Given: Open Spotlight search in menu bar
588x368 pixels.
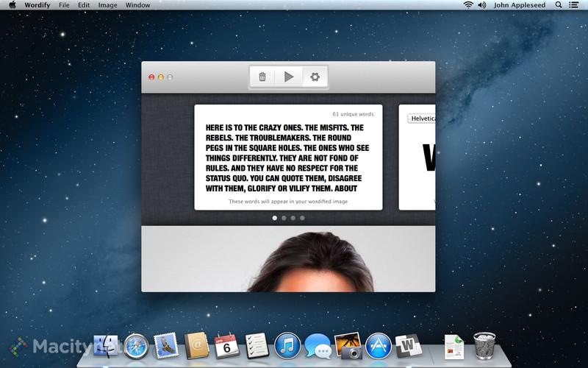Looking at the screenshot, I should pyautogui.click(x=559, y=5).
